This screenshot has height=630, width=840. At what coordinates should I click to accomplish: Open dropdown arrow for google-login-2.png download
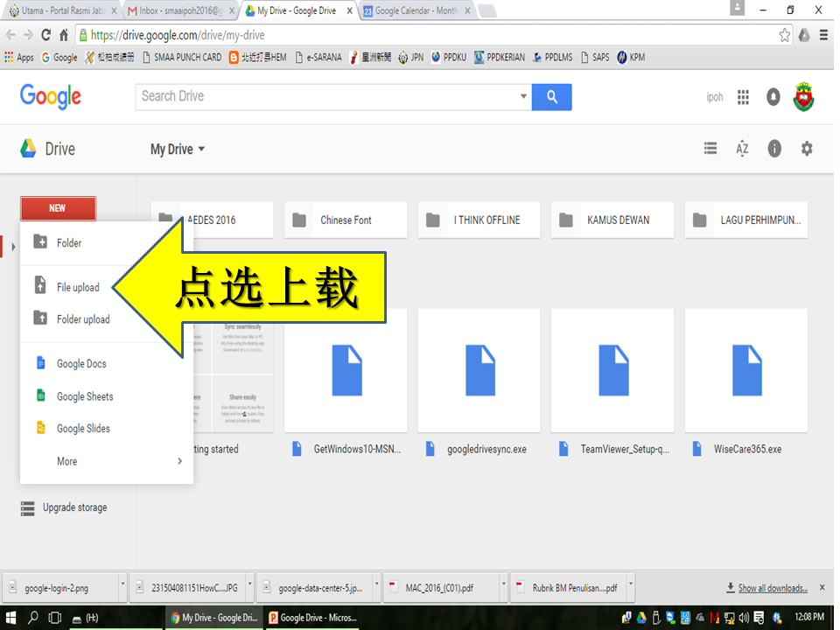pyautogui.click(x=122, y=584)
